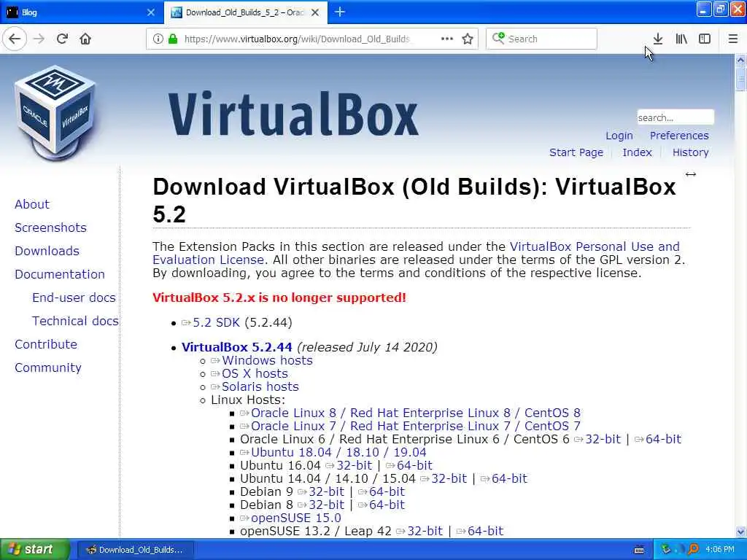The width and height of the screenshot is (747, 560).
Task: Open Screenshots in the sidebar
Action: coord(50,227)
